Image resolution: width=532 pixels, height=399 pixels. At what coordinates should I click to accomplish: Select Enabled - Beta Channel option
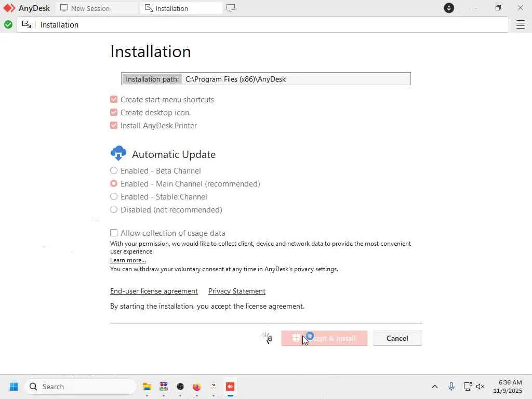[114, 170]
